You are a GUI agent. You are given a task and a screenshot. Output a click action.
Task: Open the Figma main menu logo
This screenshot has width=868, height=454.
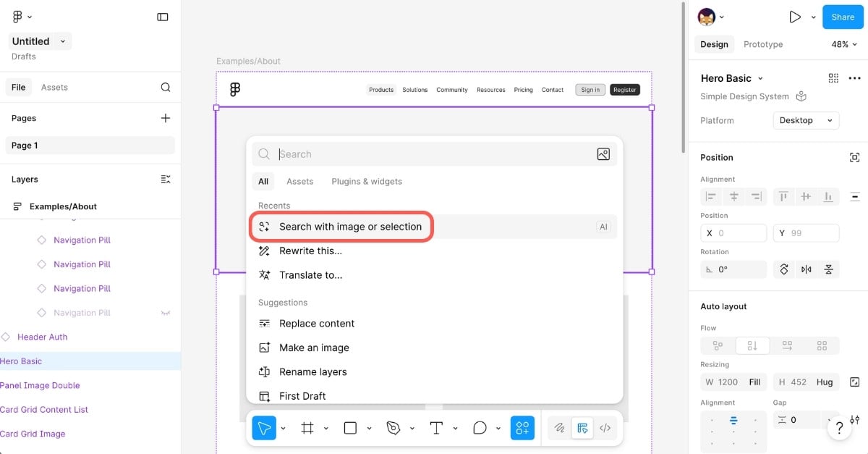coord(18,17)
